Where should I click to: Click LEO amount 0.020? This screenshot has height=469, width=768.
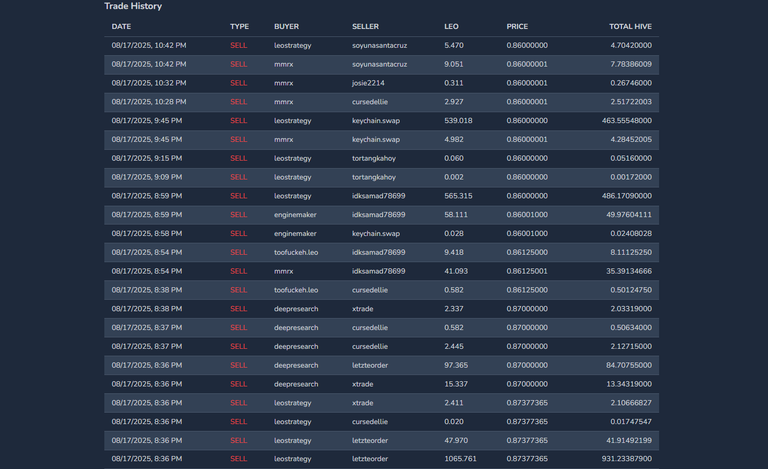coord(454,422)
